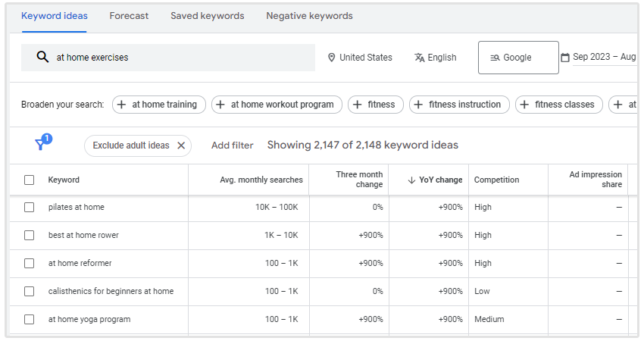Image resolution: width=644 pixels, height=341 pixels.
Task: Add 'fitness classes' suggestion chip
Action: [x=559, y=105]
